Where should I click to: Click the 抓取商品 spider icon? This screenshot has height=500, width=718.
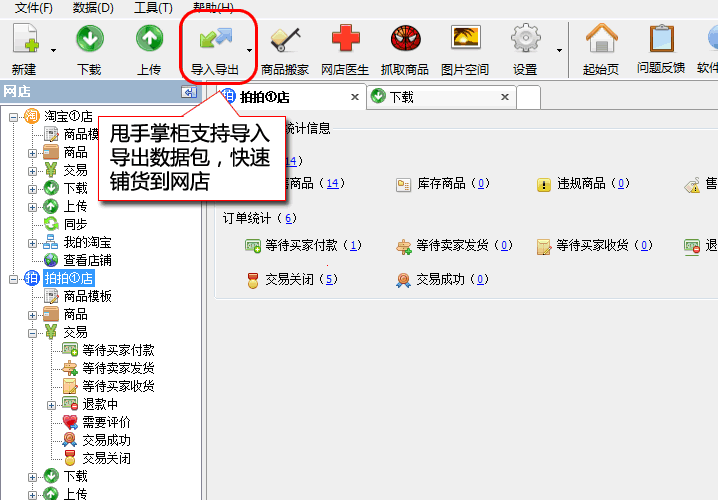[x=405, y=38]
